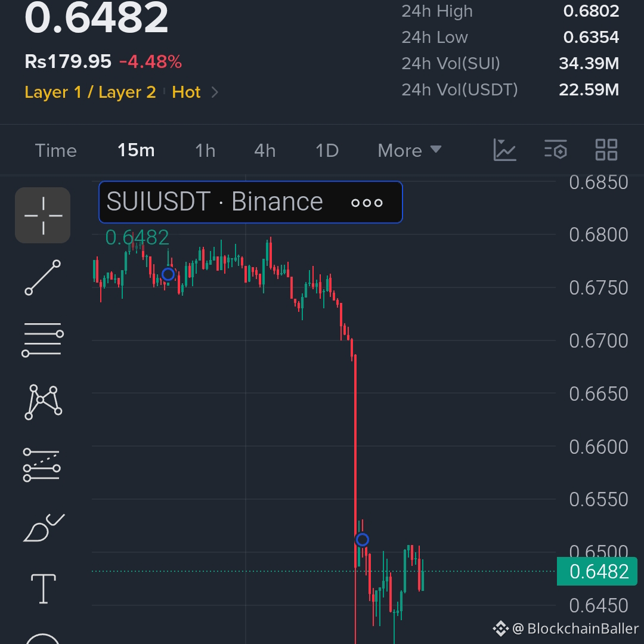Click the 24h High value 0.6802

point(591,11)
